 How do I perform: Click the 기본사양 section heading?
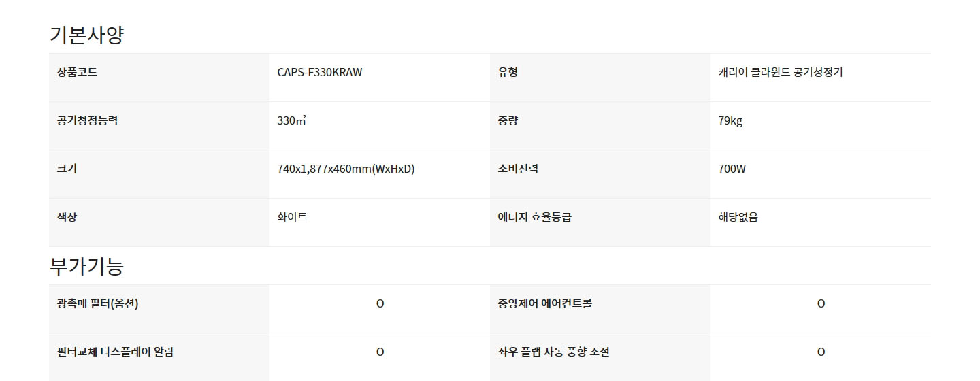point(86,35)
